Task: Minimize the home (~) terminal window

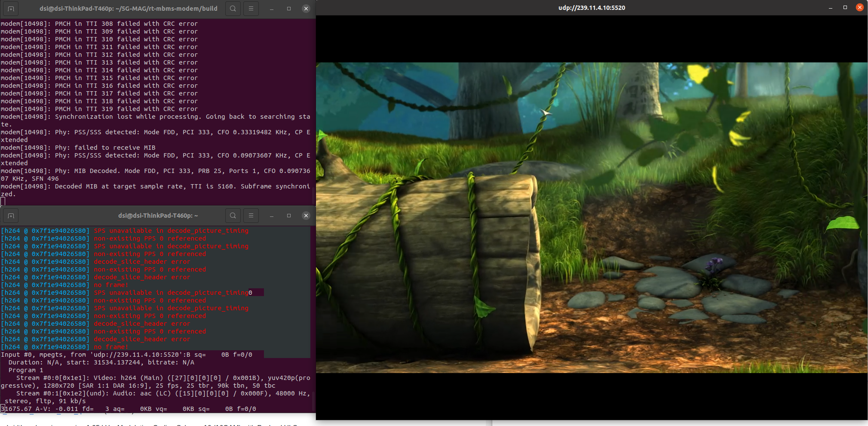Action: pyautogui.click(x=272, y=216)
